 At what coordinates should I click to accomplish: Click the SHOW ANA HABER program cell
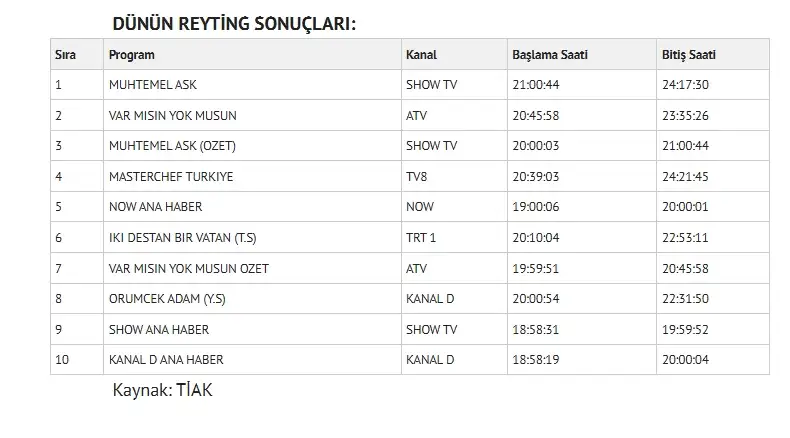252,329
